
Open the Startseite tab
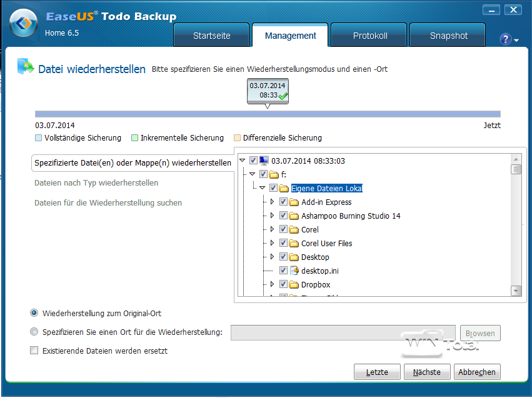(x=211, y=36)
